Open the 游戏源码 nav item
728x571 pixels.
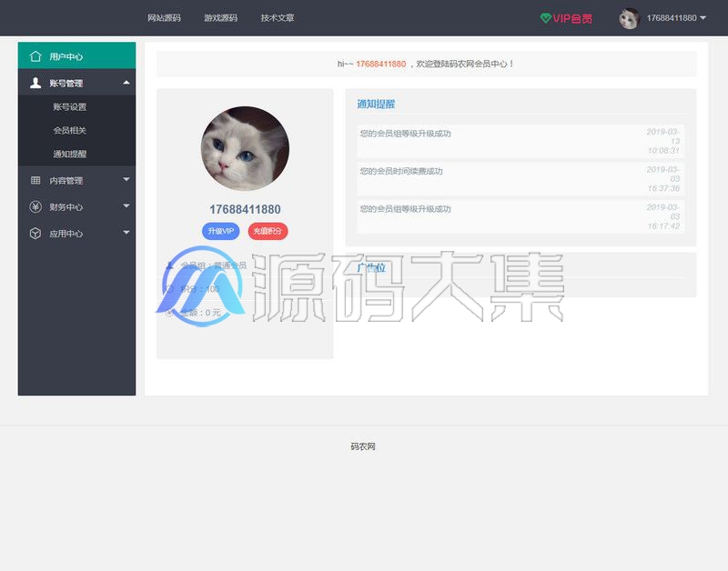click(x=221, y=18)
